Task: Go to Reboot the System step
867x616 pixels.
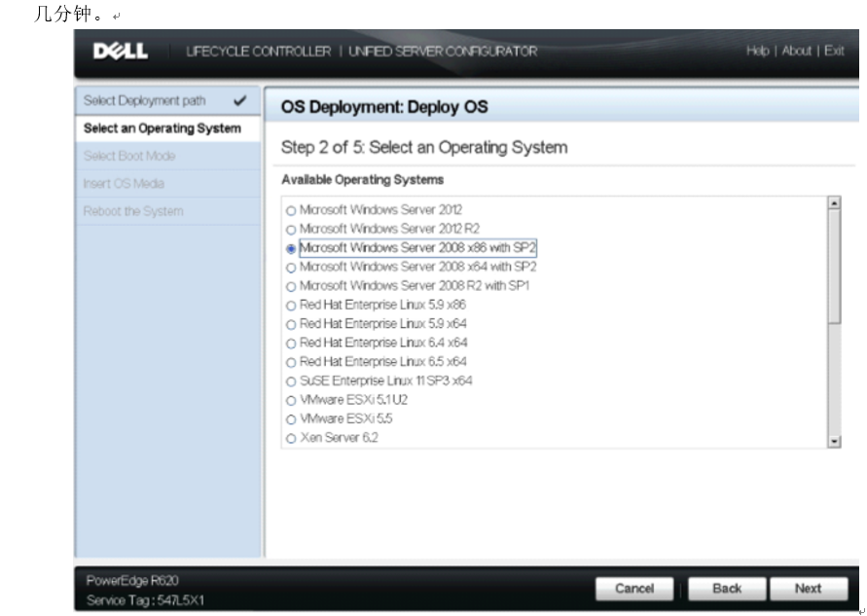Action: click(x=167, y=211)
